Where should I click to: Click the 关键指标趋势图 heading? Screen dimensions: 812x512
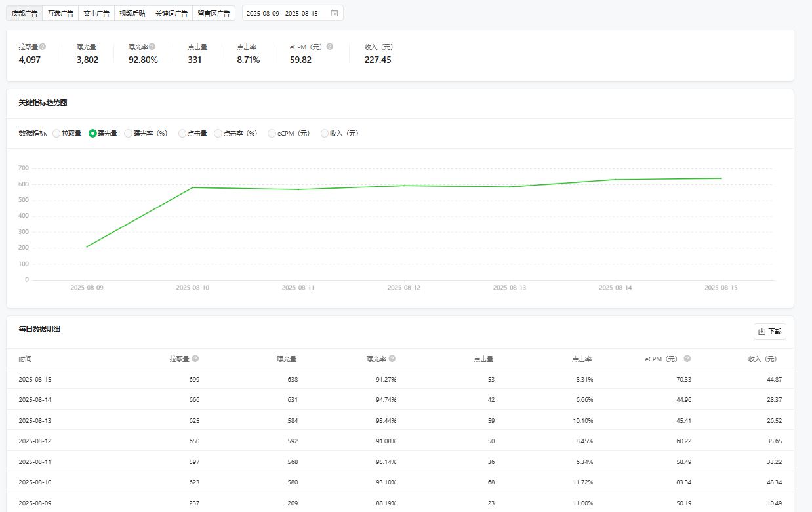tap(43, 103)
